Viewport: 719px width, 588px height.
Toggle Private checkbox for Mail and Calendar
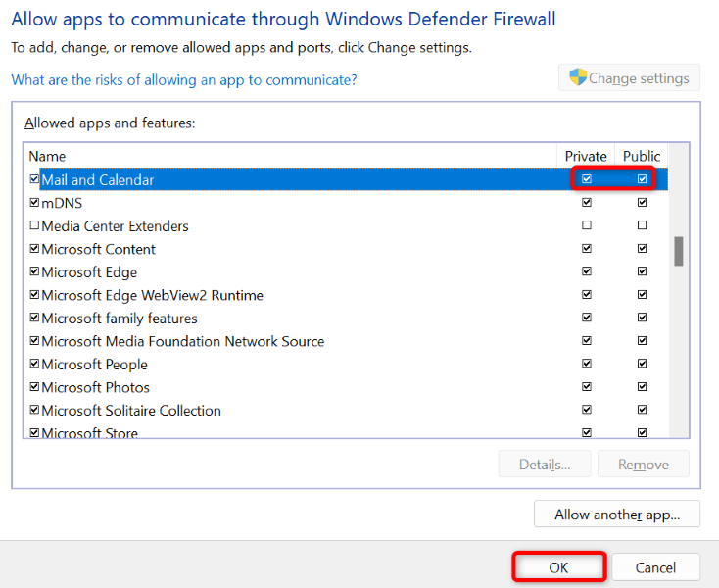tap(587, 179)
